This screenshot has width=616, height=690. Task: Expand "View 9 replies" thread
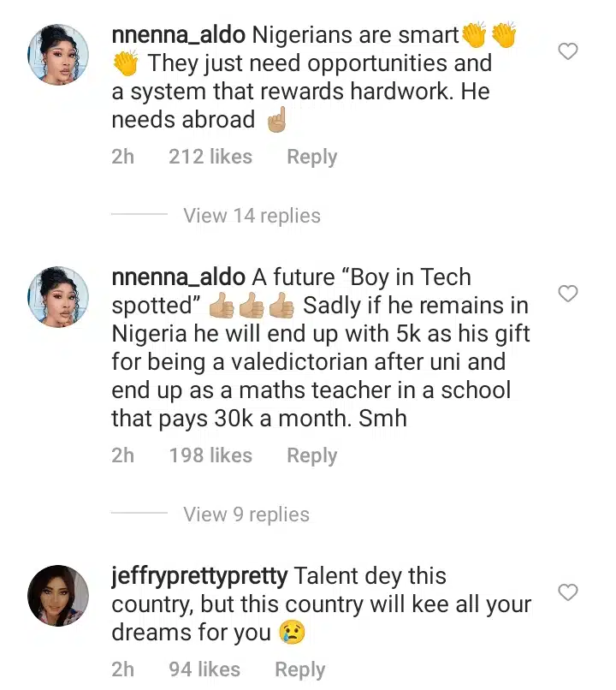[246, 515]
